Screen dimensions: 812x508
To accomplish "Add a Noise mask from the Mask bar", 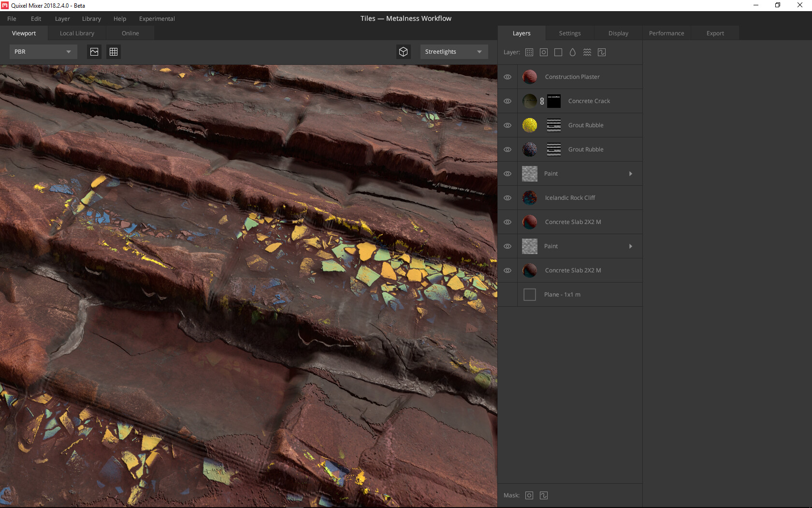I will click(x=543, y=495).
